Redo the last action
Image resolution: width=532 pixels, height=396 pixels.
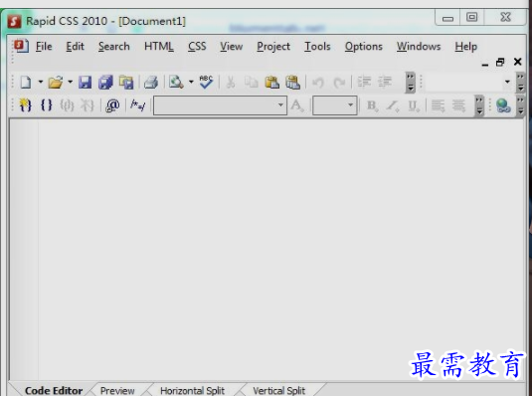tap(339, 83)
